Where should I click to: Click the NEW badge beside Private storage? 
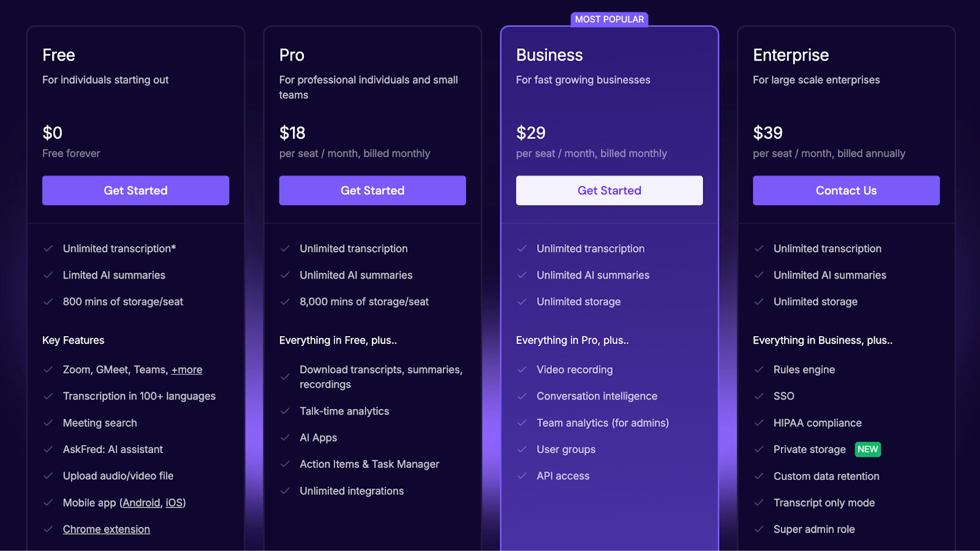(x=867, y=449)
